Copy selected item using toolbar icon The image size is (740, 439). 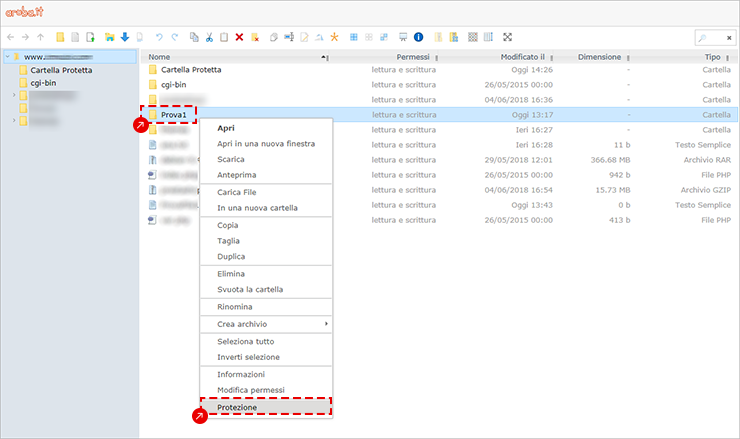coord(194,37)
